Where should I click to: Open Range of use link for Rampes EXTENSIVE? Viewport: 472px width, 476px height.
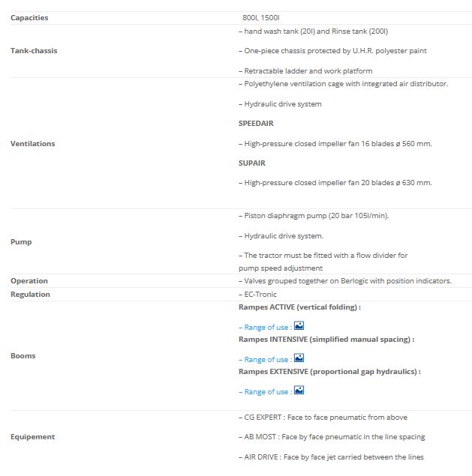tap(266, 392)
